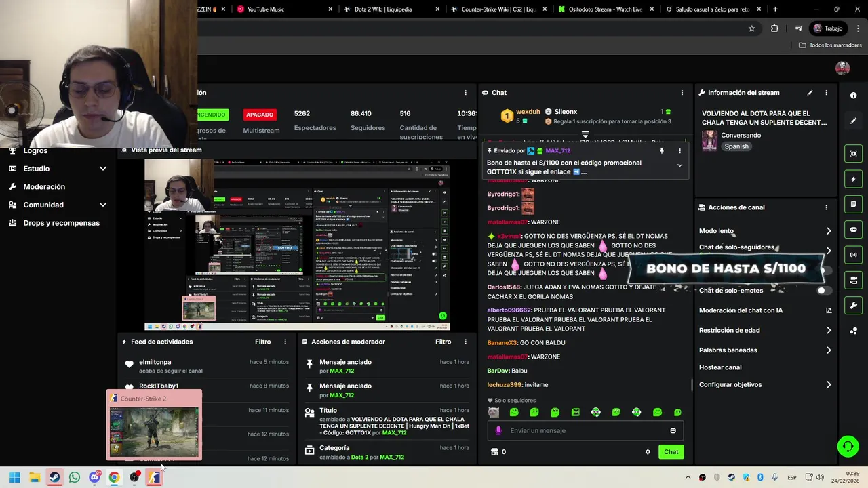The height and width of the screenshot is (488, 868).
Task: Toggle Chat de solo-emotes switch
Action: click(x=824, y=291)
